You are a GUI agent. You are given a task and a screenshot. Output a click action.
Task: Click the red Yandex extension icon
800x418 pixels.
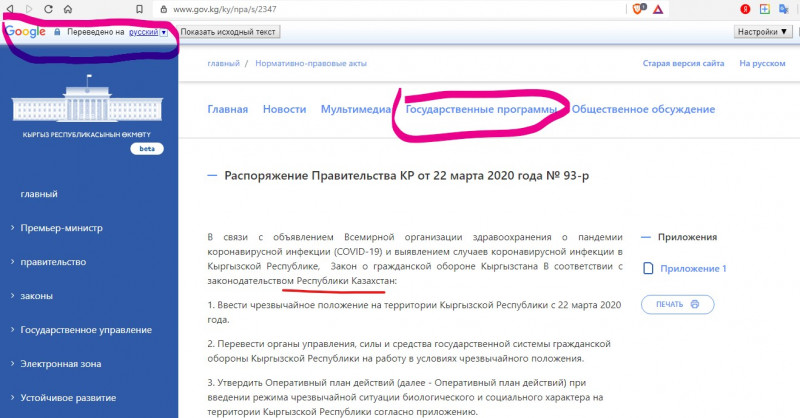click(x=745, y=9)
